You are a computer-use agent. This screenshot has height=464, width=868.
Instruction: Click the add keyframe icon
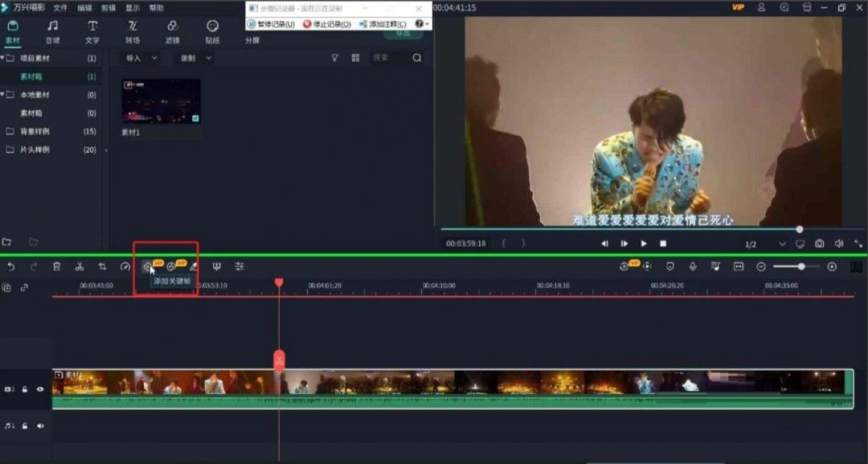147,266
